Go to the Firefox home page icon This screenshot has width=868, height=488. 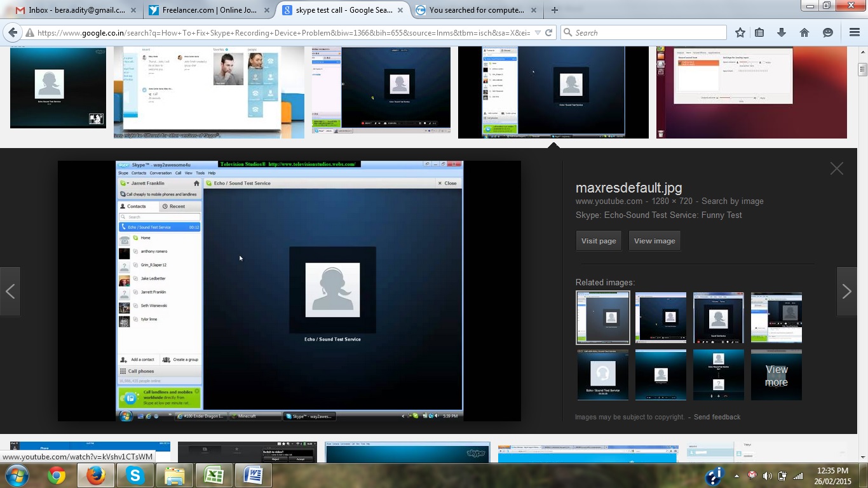click(804, 32)
